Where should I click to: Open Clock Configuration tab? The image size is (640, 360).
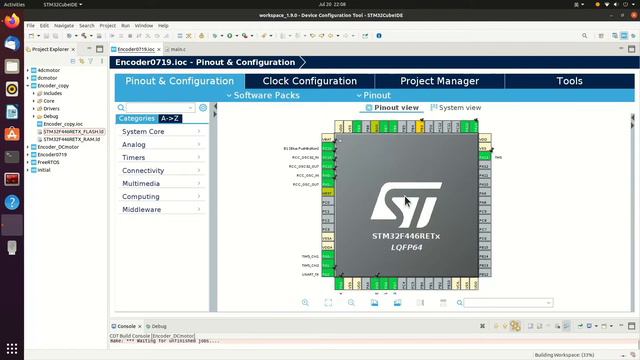point(309,81)
